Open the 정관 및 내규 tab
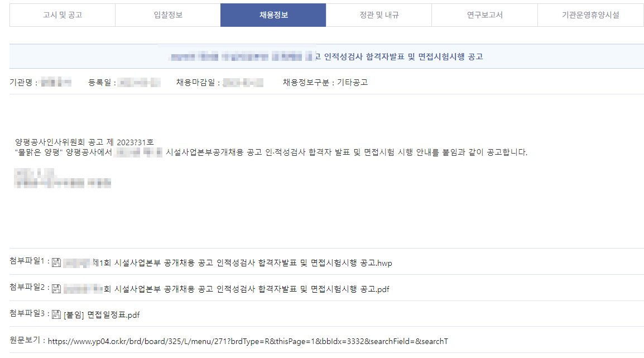 point(379,15)
